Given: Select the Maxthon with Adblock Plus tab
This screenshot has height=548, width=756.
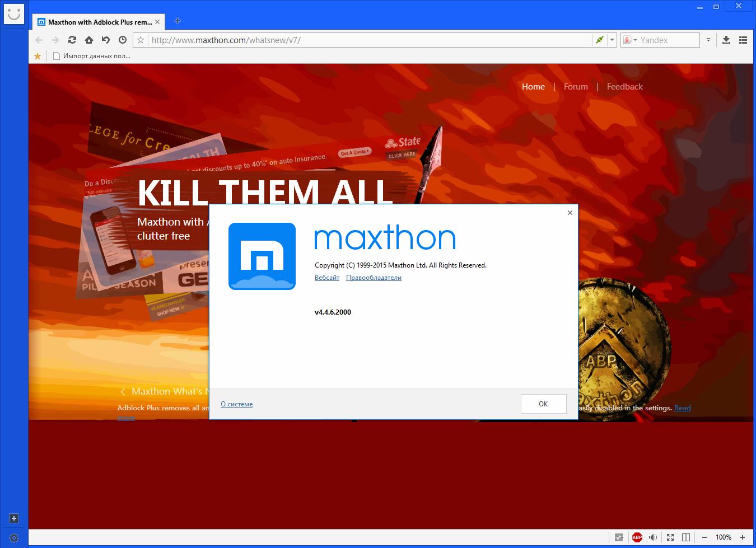Looking at the screenshot, I should 97,22.
